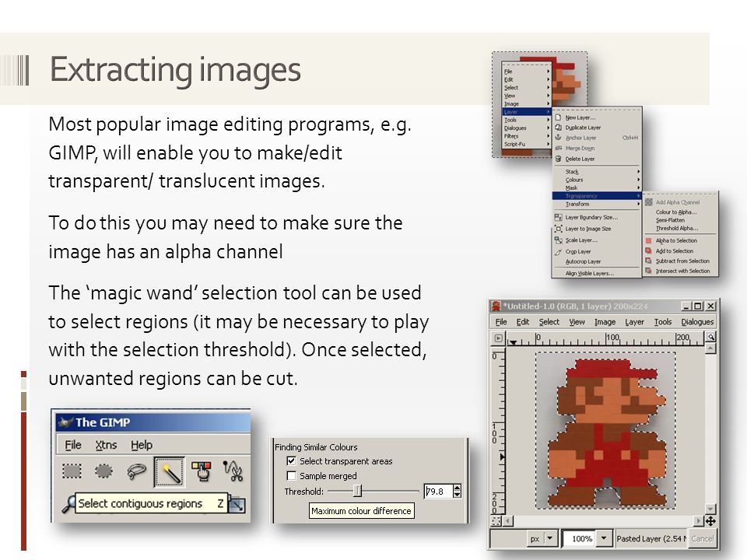This screenshot has width=747, height=560.
Task: Click the greyed Cancel button in status bar
Action: tap(702, 538)
